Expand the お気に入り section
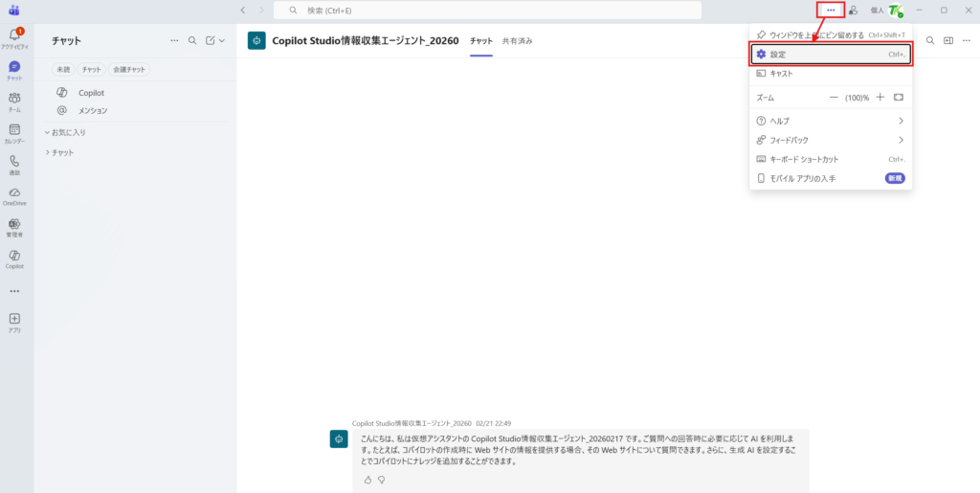Viewport: 980px width, 493px height. tap(65, 132)
